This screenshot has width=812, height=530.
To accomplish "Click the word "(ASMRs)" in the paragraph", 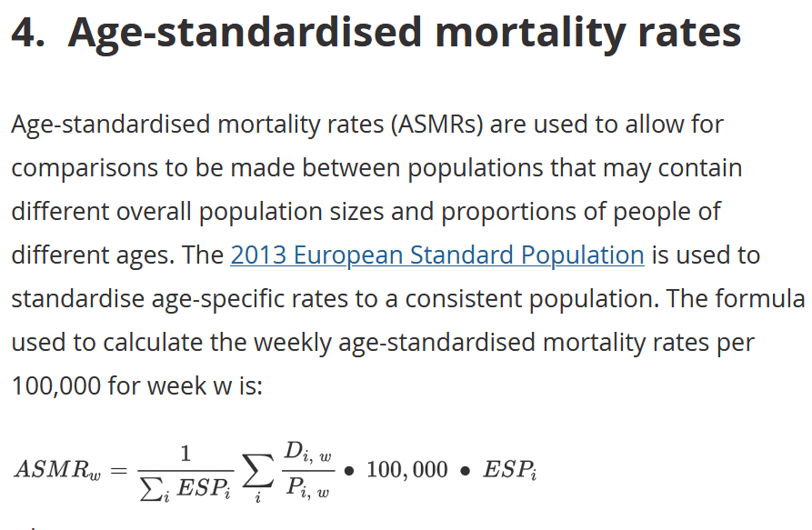I will [437, 125].
